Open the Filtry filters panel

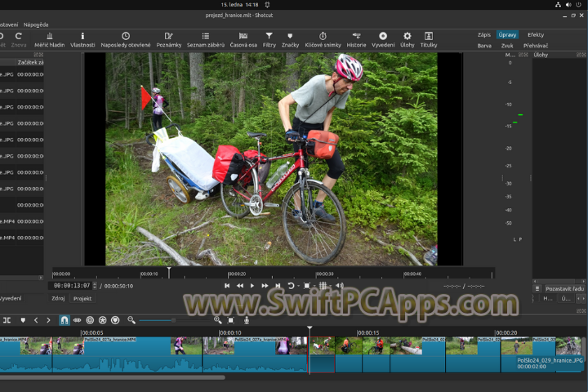tap(269, 40)
